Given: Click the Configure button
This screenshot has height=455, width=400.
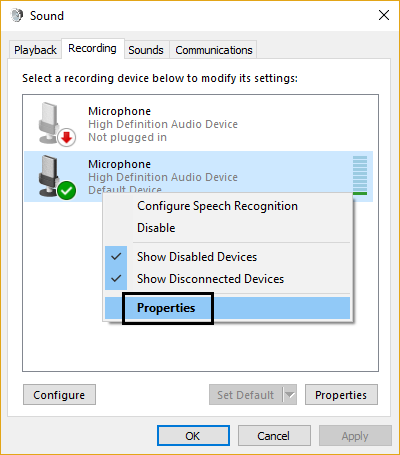Looking at the screenshot, I should point(59,395).
